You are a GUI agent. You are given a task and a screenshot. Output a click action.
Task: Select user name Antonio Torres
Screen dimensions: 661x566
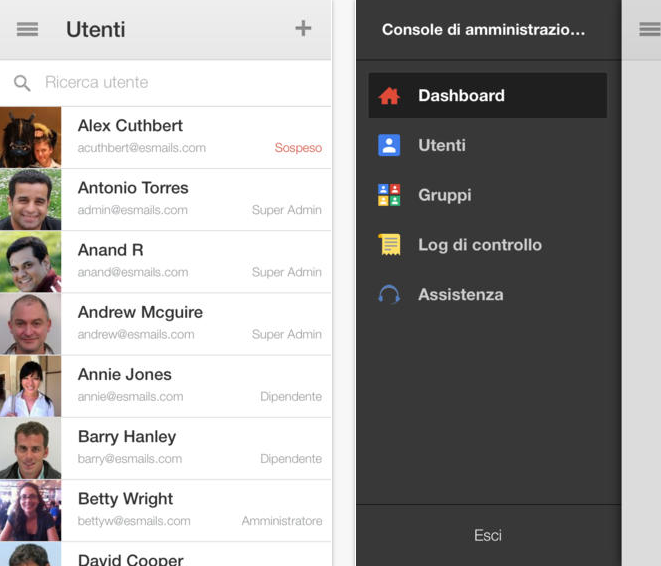point(133,188)
